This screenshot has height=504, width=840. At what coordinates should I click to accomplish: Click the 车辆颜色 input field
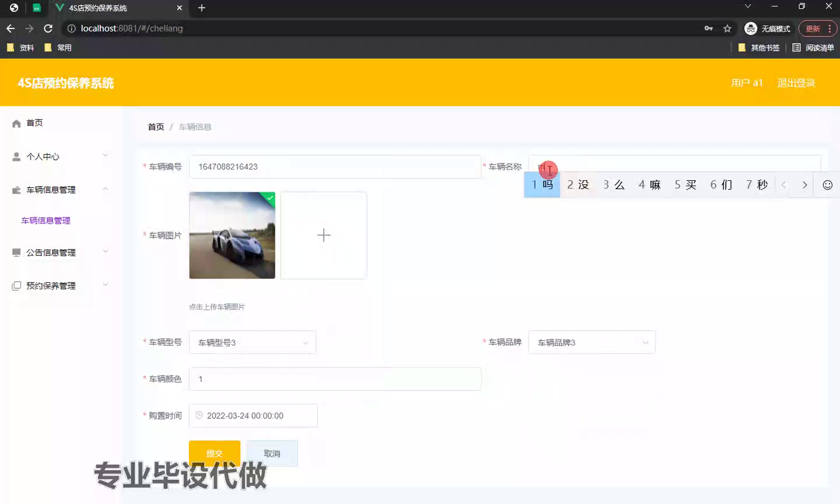click(335, 379)
